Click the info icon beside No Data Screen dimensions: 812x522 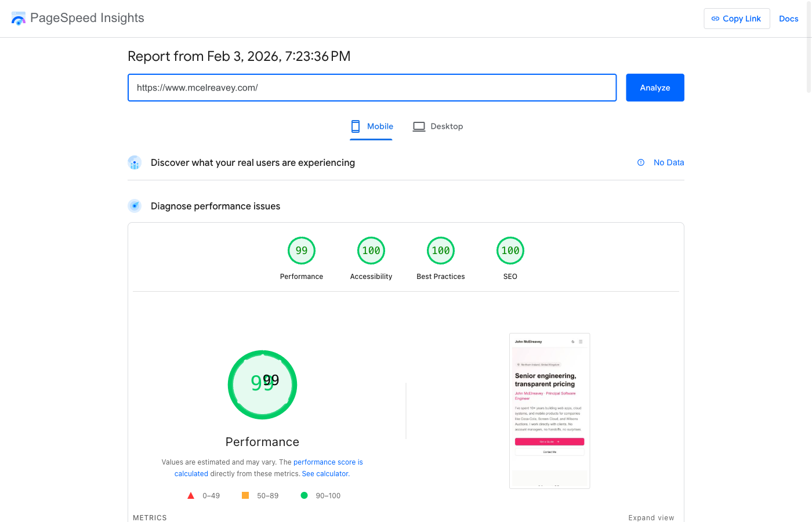coord(641,162)
